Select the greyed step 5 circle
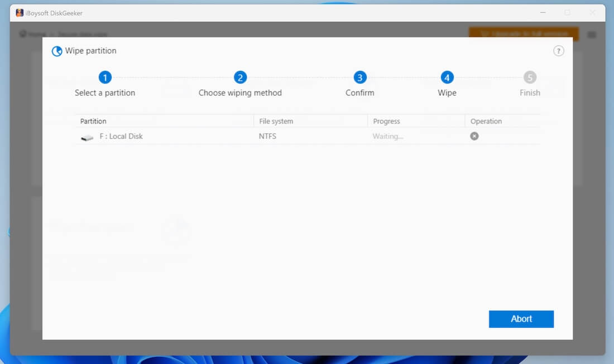The width and height of the screenshot is (614, 364). (530, 77)
